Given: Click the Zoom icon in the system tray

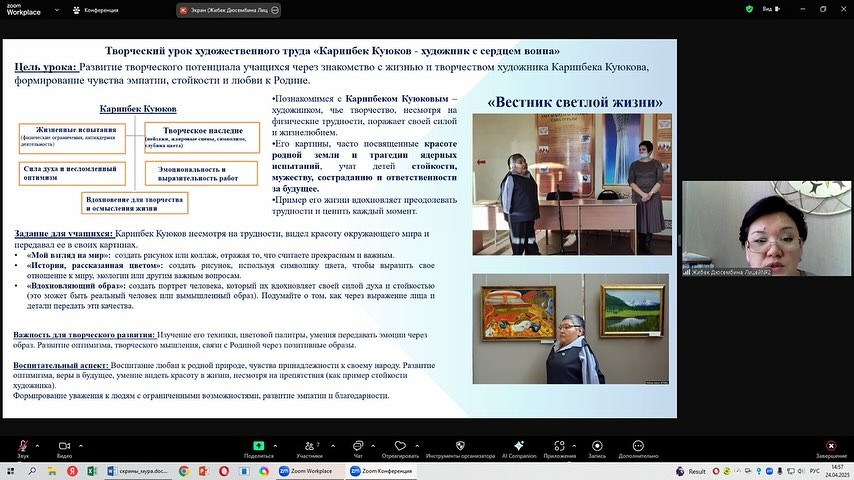Looking at the screenshot, I should pyautogui.click(x=769, y=471).
